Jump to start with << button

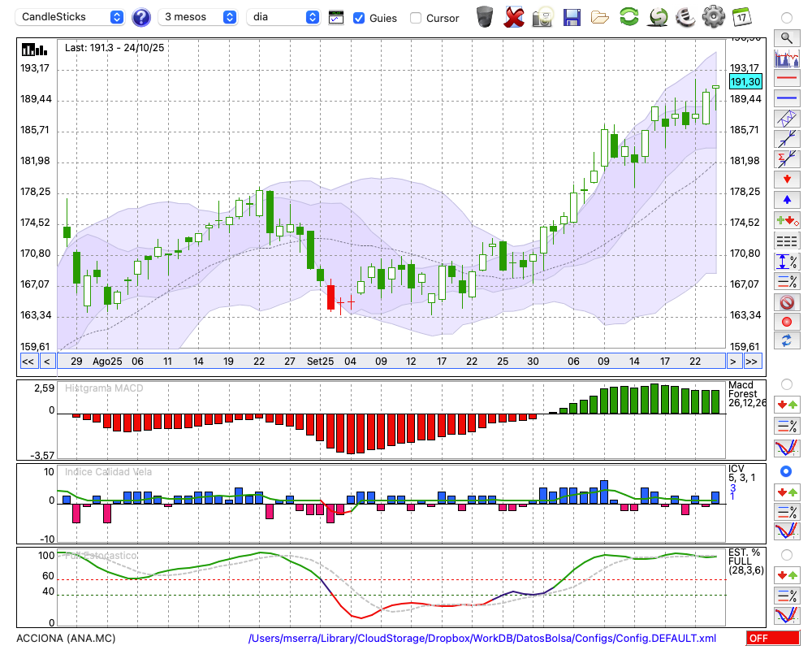28,362
